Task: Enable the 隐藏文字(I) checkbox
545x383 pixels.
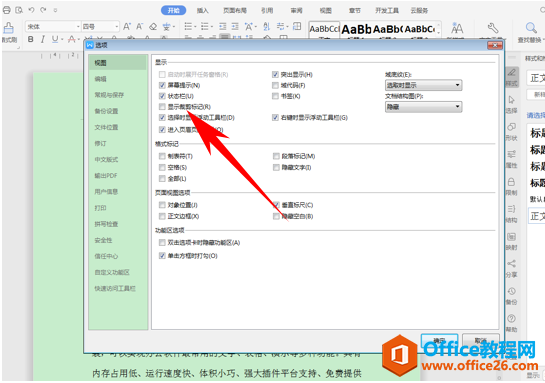Action: [x=276, y=168]
